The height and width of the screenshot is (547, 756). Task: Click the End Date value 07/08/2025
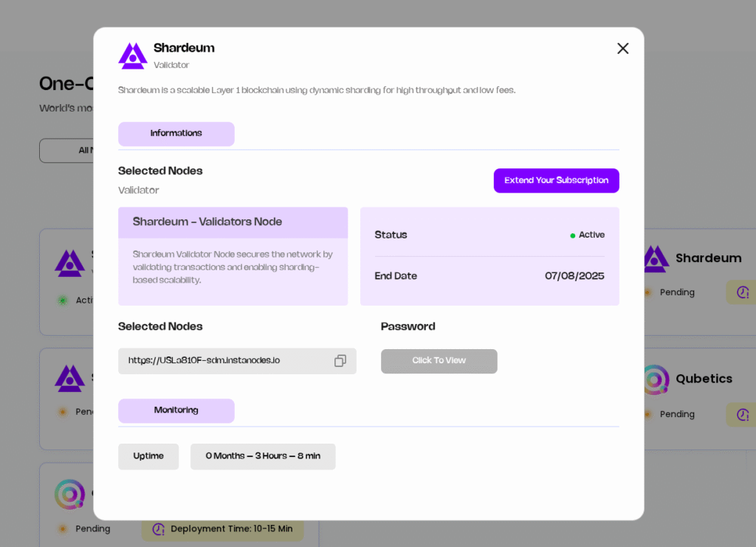coord(574,275)
